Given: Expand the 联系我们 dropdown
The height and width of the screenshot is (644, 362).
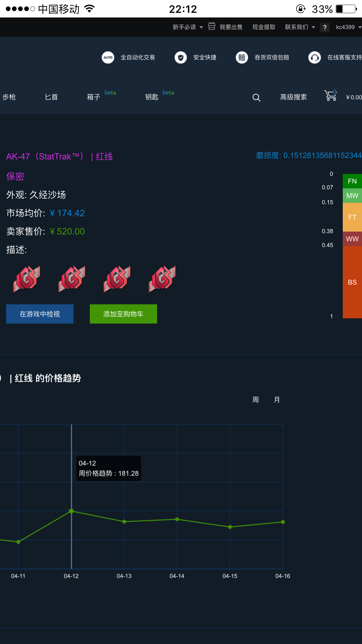Looking at the screenshot, I should point(300,27).
